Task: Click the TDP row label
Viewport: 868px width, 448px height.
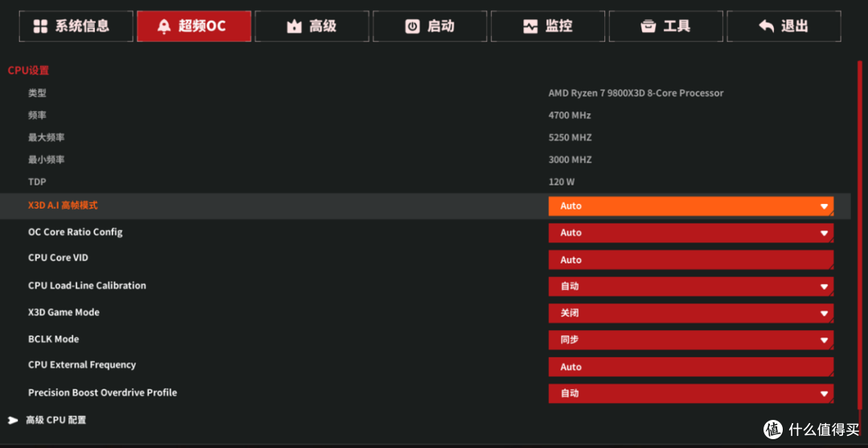Action: pos(36,181)
